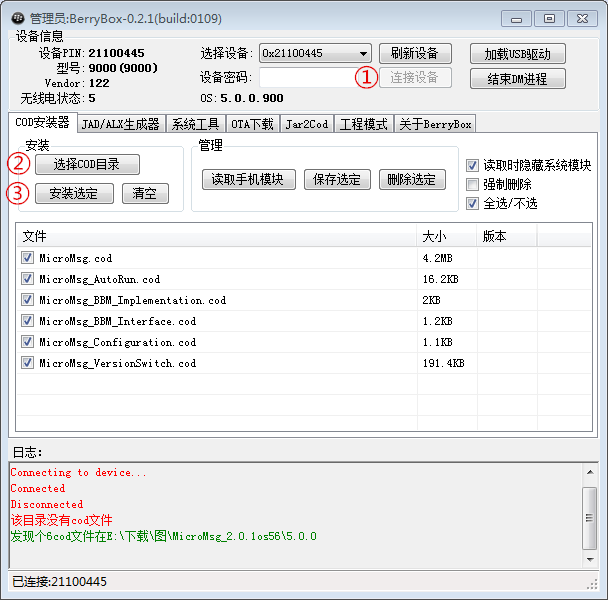Uncheck MicroMsg_BBM_Interface.cod checkbox
This screenshot has width=608, height=600.
(x=27, y=320)
